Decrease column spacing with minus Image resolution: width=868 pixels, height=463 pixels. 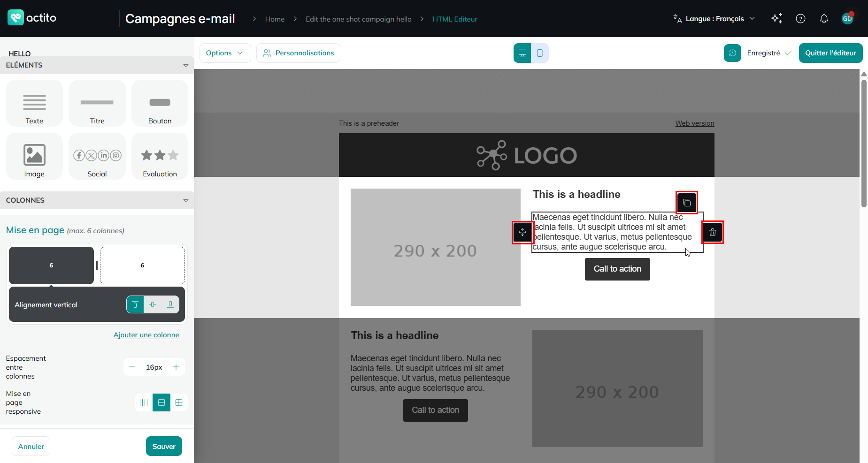(x=132, y=367)
